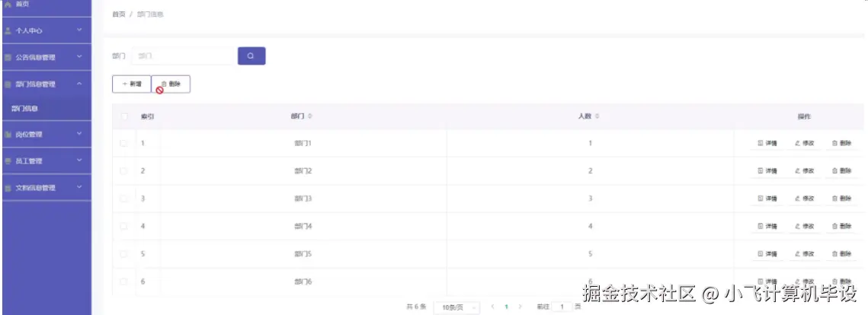Viewport: 868px width, 315px height.
Task: Click 修改 for 部门2 row
Action: pos(804,170)
